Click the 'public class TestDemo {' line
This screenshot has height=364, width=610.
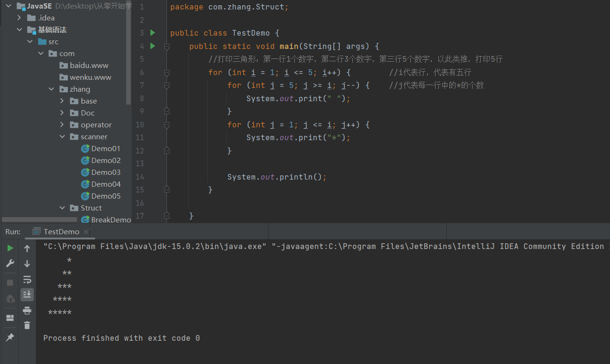[224, 33]
